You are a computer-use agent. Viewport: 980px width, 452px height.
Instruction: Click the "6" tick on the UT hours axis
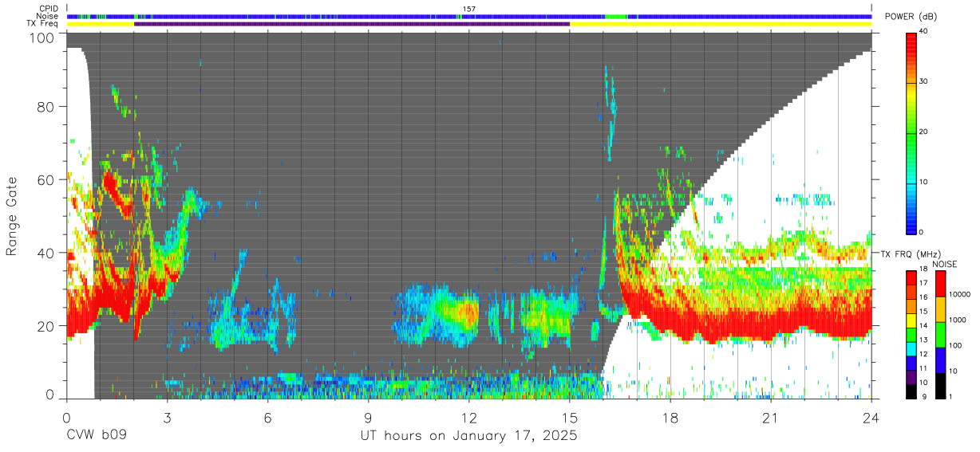(x=268, y=417)
